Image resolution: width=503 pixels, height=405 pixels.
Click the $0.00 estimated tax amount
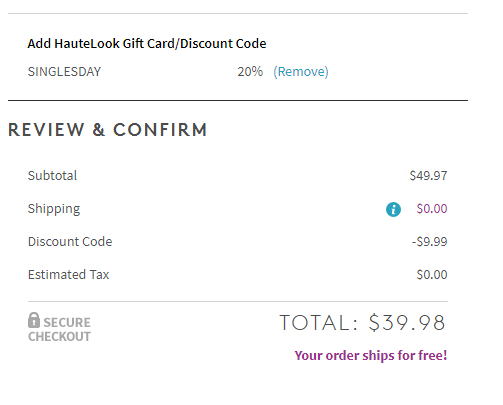point(432,275)
